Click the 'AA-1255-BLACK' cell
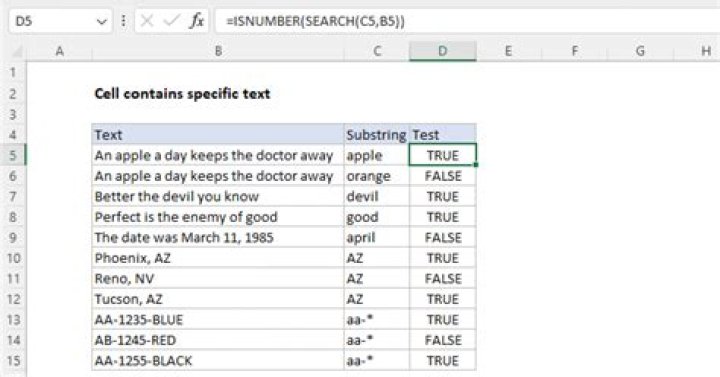Screen dimensions: 720x377 tap(218, 360)
